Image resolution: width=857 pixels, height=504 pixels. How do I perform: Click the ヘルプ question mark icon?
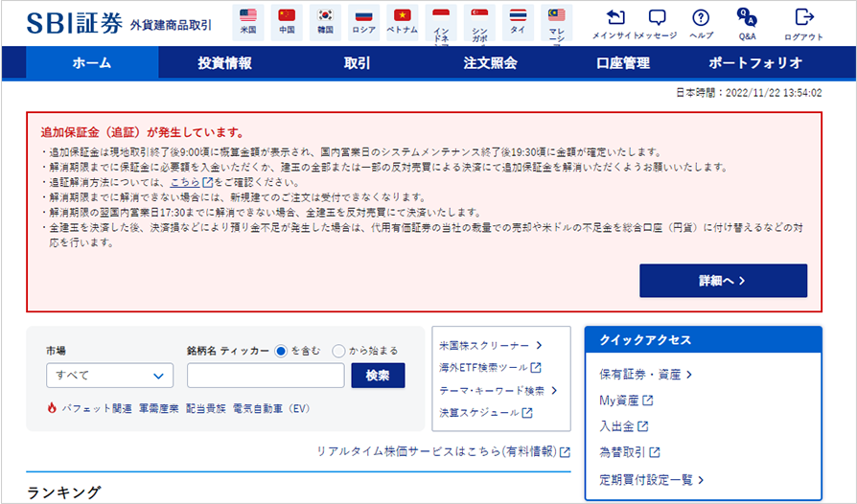pos(701,18)
